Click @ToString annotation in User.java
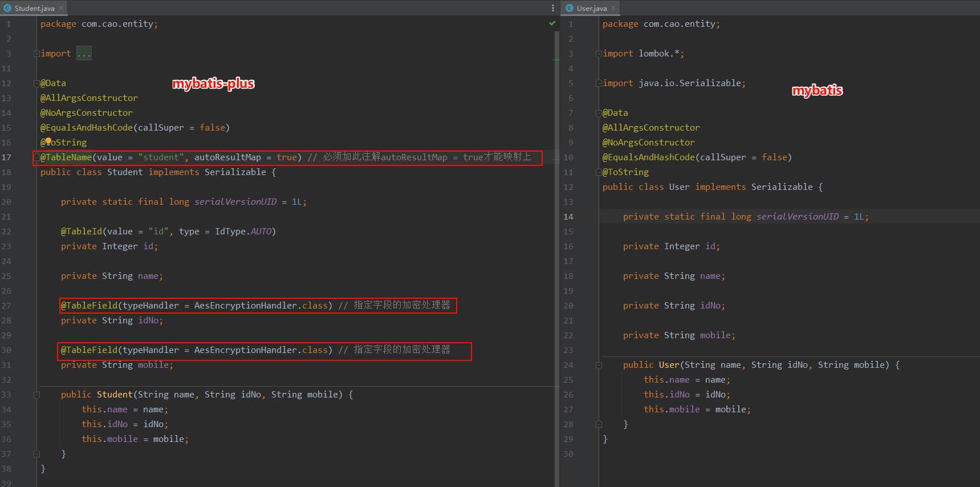This screenshot has height=487, width=980. [x=625, y=172]
